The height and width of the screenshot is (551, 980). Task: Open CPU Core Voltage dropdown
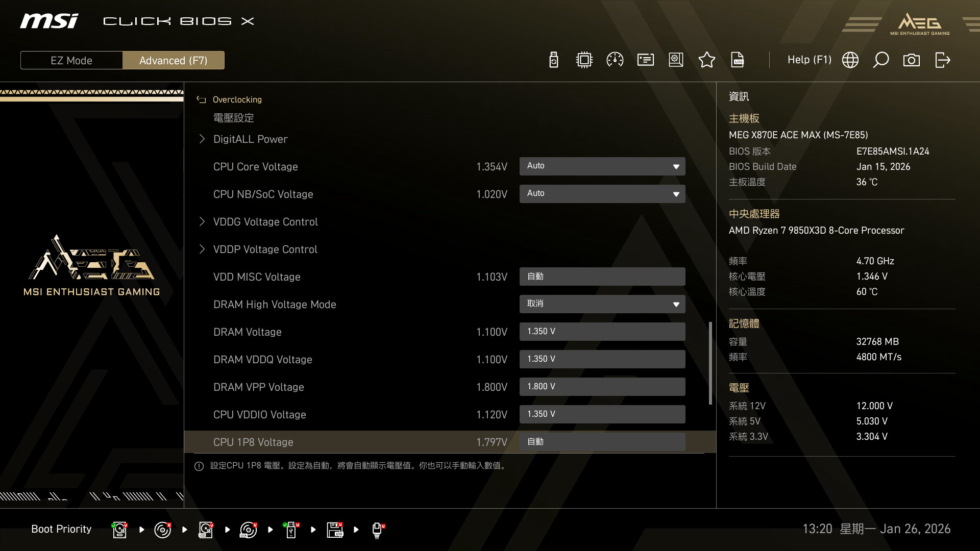pos(602,166)
